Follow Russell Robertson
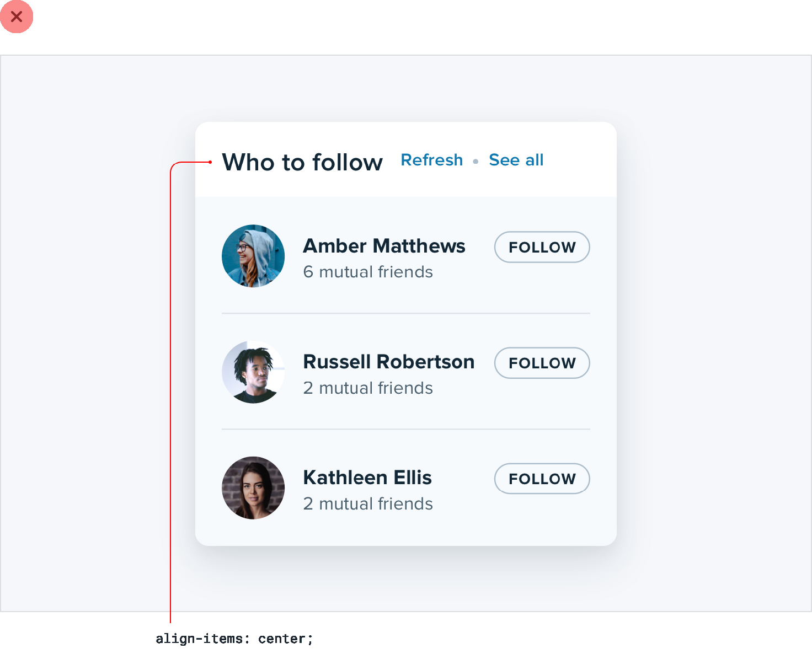 point(542,363)
